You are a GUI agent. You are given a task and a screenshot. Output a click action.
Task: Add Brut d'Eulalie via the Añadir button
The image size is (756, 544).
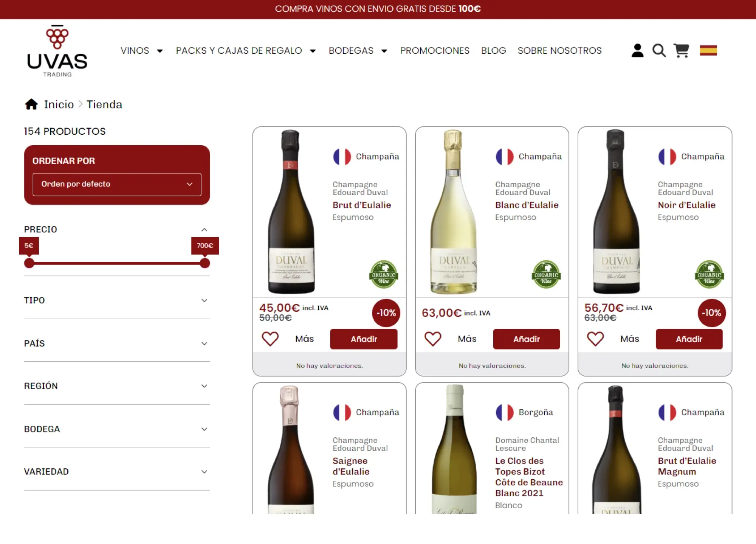point(364,339)
